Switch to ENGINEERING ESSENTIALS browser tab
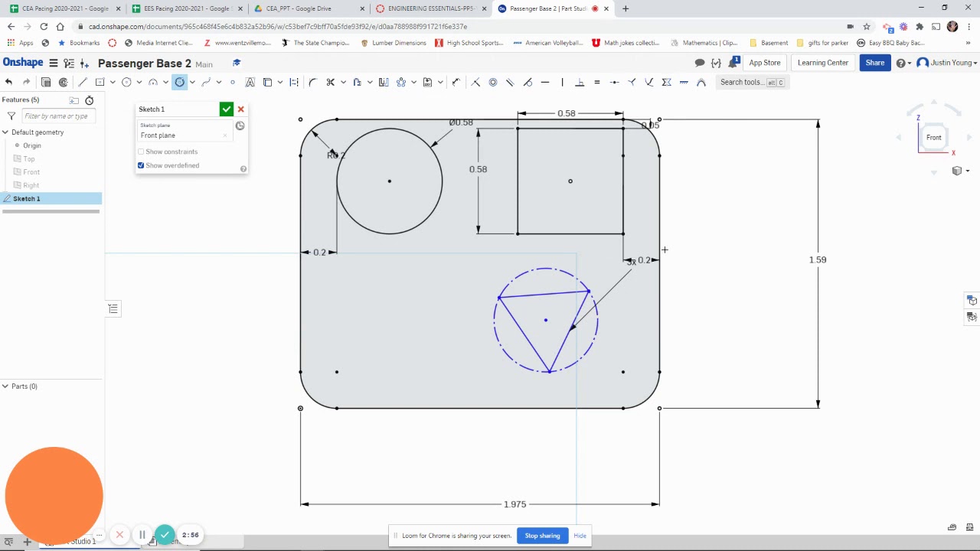 pyautogui.click(x=430, y=8)
